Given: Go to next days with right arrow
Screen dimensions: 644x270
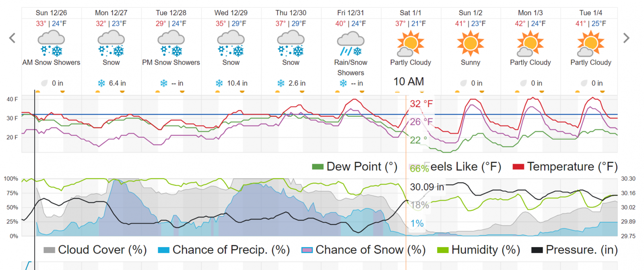Looking at the screenshot, I should coord(626,38).
